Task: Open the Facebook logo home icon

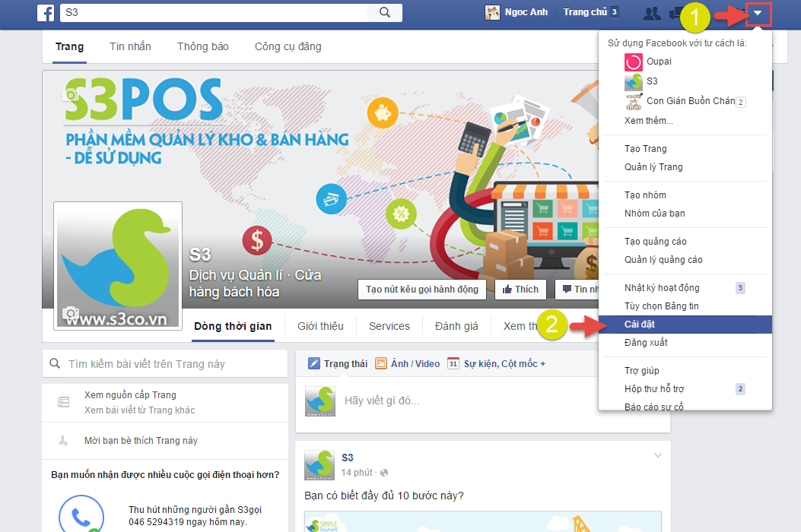Action: point(46,13)
